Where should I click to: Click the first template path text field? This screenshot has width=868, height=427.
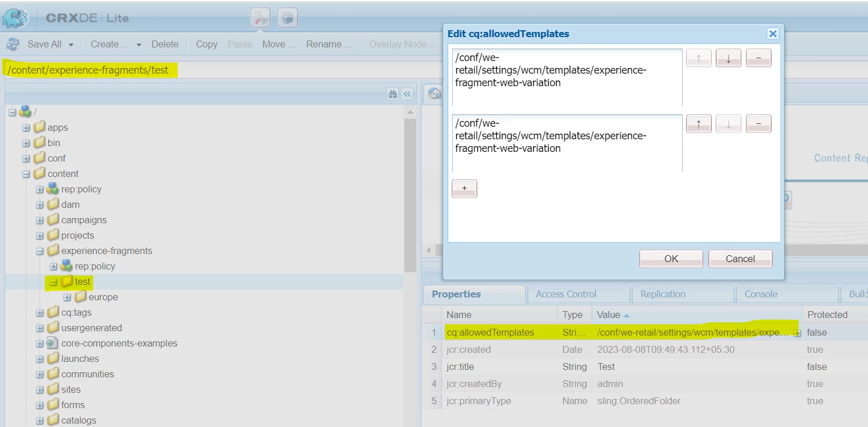567,77
